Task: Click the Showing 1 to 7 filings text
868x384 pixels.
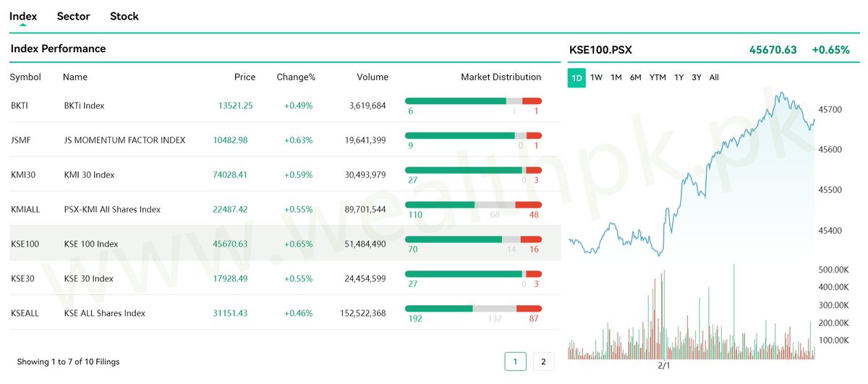Action: coord(68,362)
